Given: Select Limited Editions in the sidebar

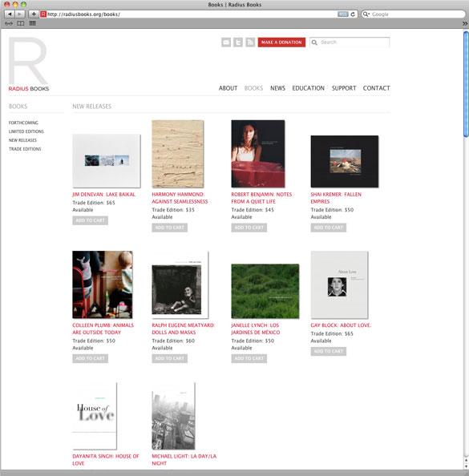Looking at the screenshot, I should click(x=26, y=131).
